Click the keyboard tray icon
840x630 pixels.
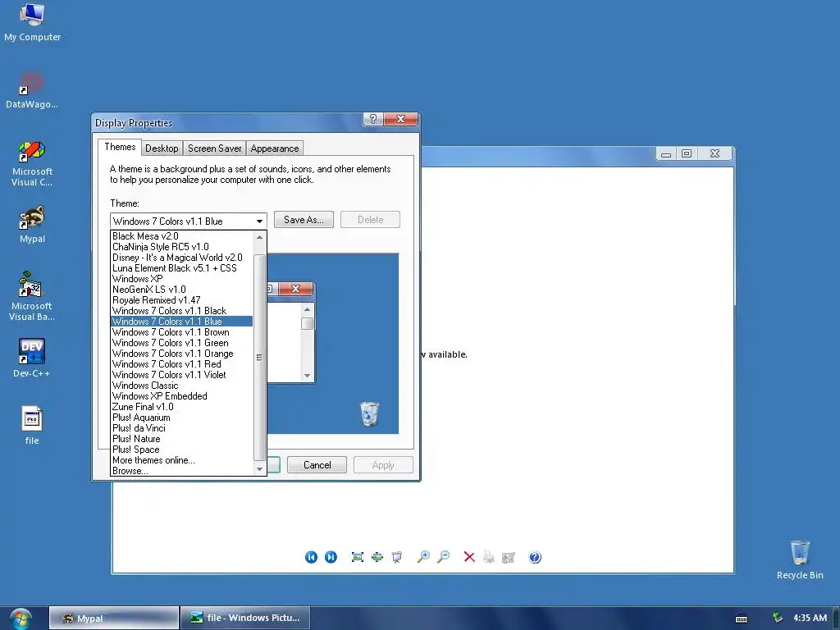pyautogui.click(x=742, y=619)
